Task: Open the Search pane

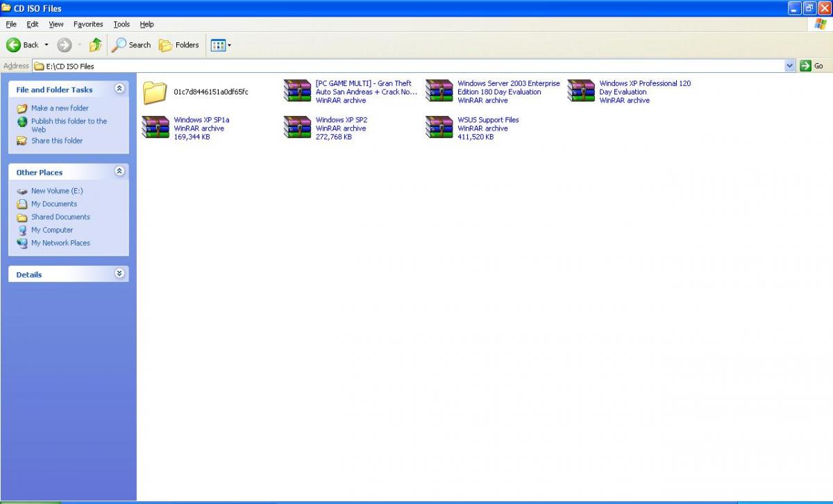Action: pyautogui.click(x=131, y=45)
